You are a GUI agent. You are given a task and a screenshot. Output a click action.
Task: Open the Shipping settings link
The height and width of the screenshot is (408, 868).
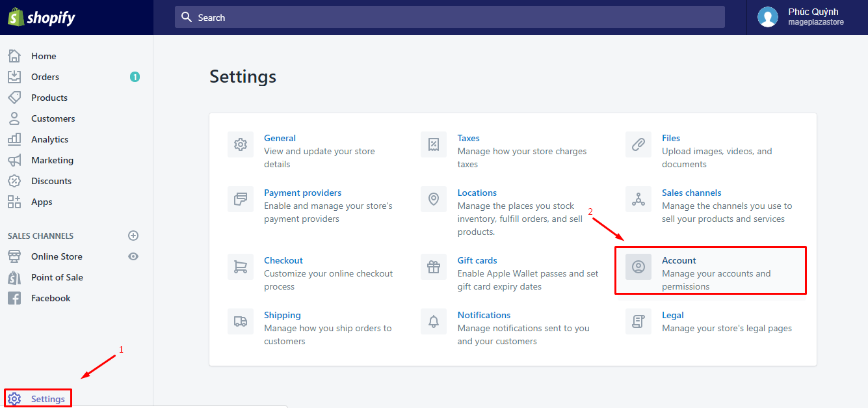coord(282,315)
